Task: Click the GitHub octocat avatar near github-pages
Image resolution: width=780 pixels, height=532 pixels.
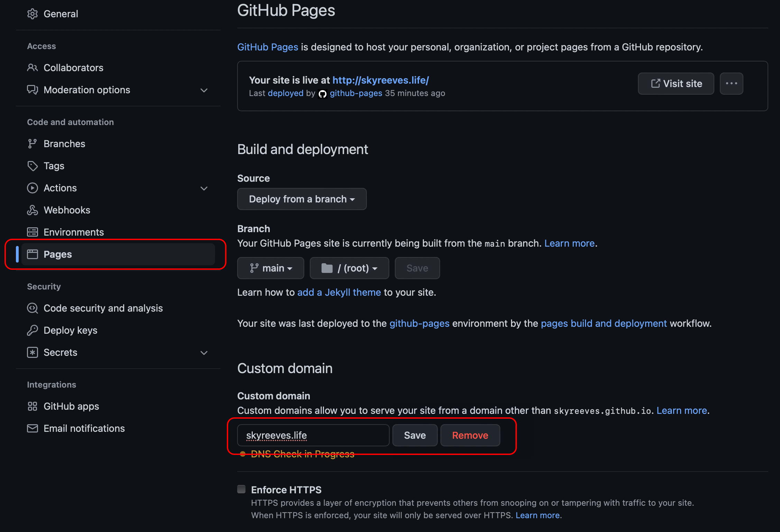Action: [x=323, y=94]
